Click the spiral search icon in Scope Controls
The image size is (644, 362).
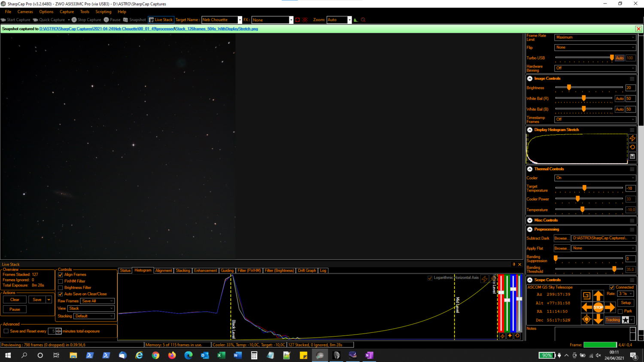click(586, 295)
